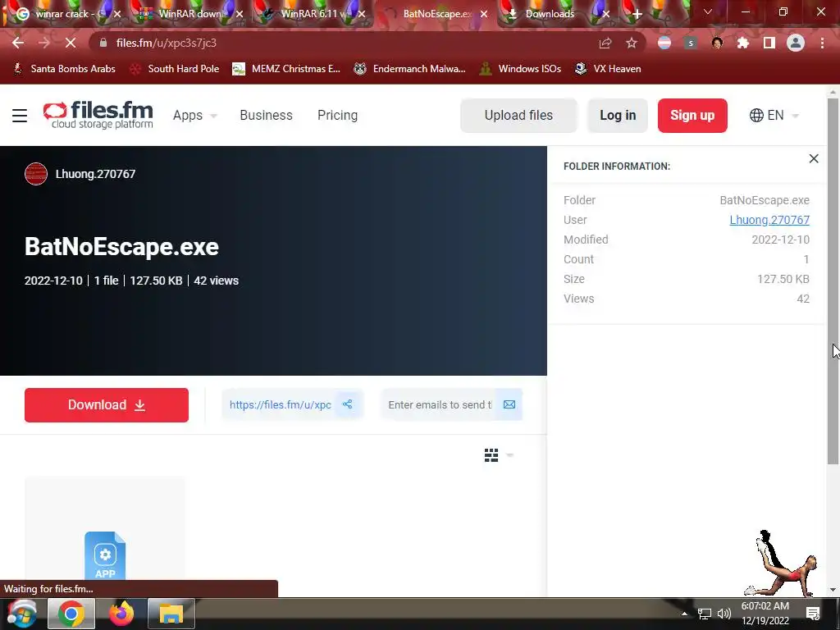
Task: Open the APP file icon thumbnail
Action: [x=105, y=556]
